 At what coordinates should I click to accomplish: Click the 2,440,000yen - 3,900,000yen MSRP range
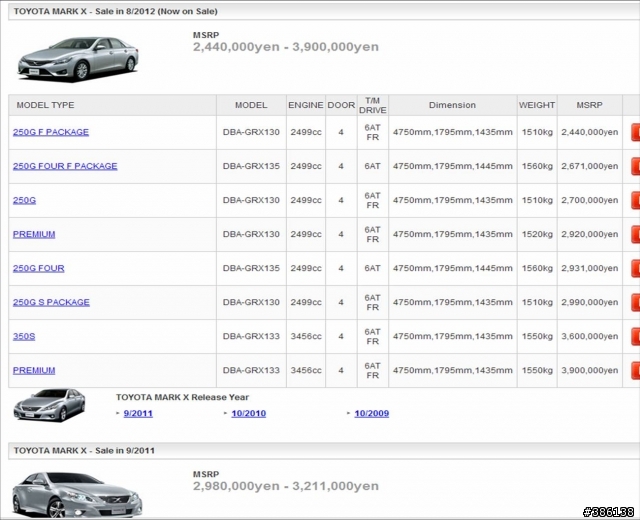286,47
